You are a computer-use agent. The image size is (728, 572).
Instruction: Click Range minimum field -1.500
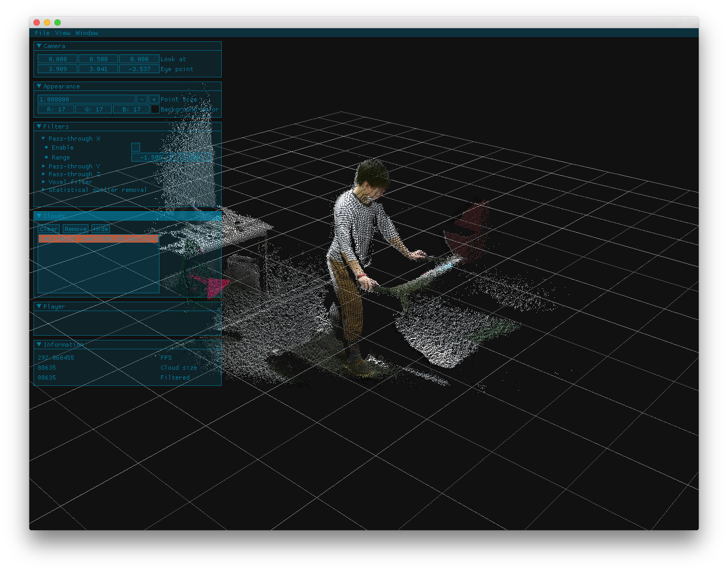[151, 157]
